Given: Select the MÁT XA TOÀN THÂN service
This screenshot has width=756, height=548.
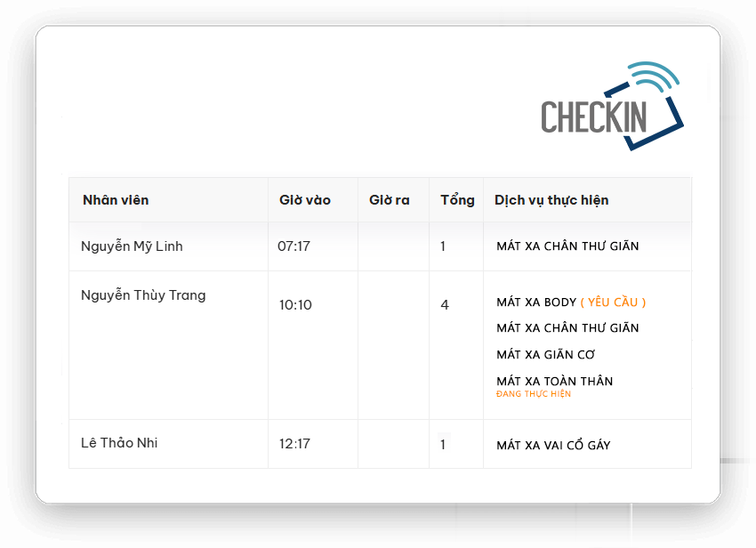Looking at the screenshot, I should (x=554, y=381).
